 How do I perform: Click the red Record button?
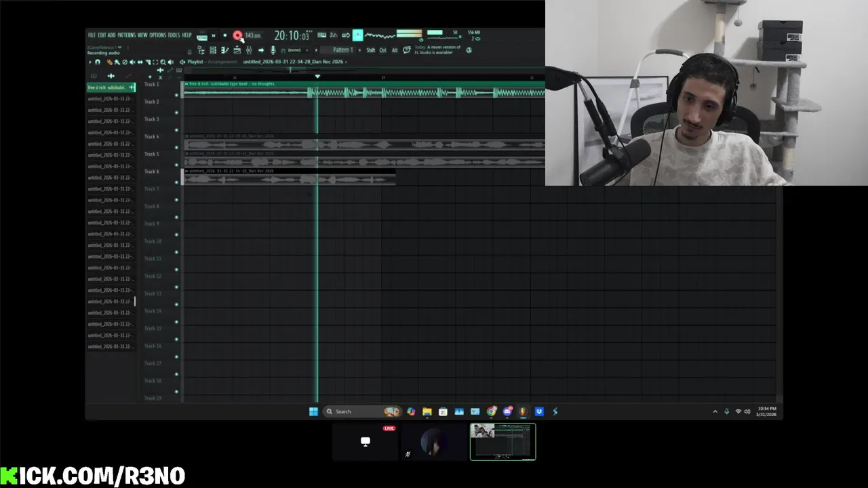(237, 35)
